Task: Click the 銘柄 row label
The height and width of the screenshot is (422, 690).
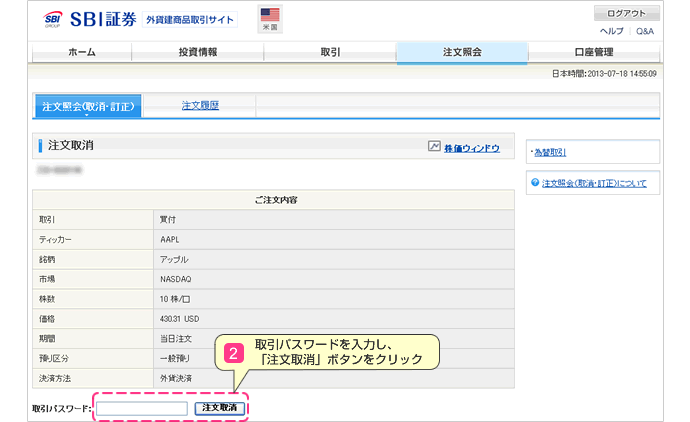Action: click(x=47, y=259)
